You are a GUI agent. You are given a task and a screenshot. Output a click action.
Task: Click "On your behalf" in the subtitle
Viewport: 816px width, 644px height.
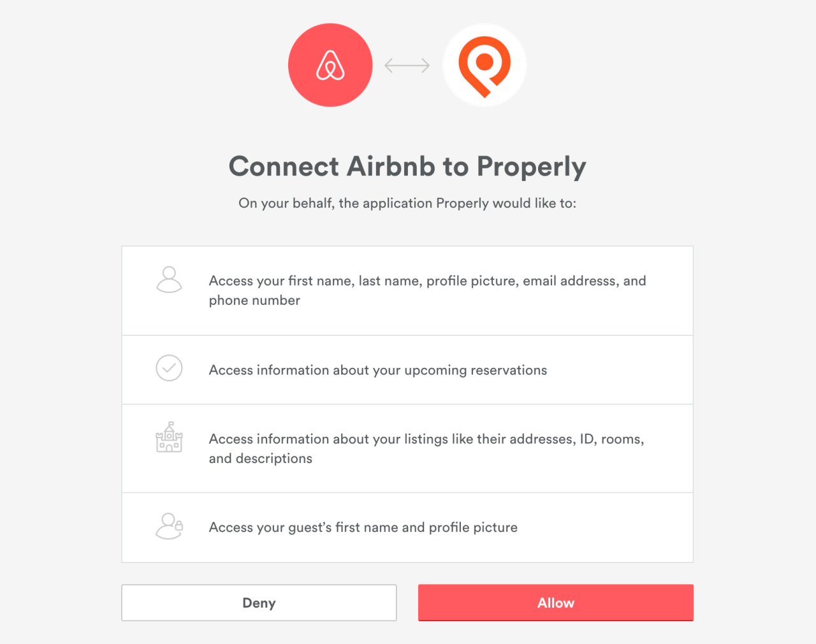pyautogui.click(x=286, y=203)
